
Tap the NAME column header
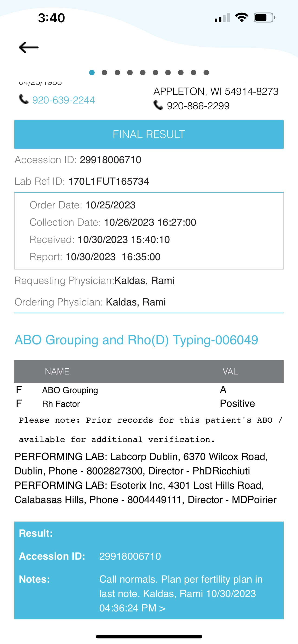coord(57,372)
